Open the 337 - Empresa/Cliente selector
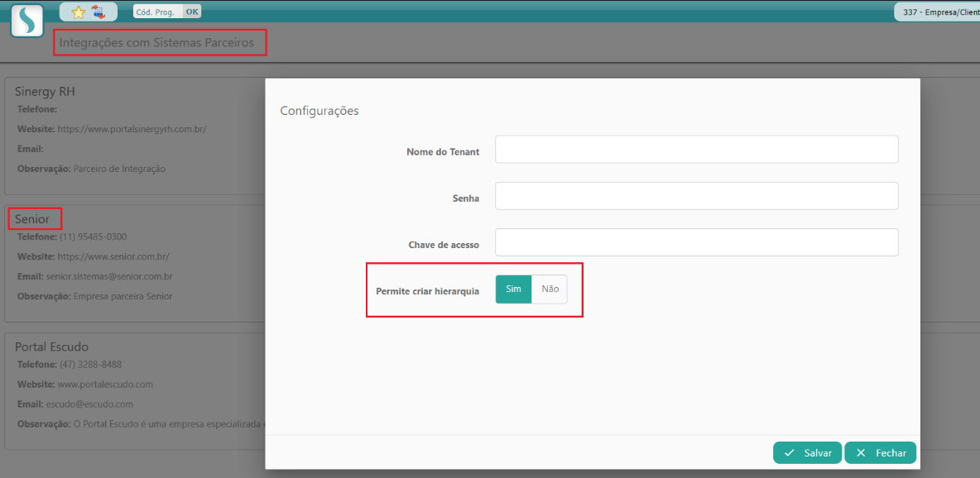 coord(938,12)
